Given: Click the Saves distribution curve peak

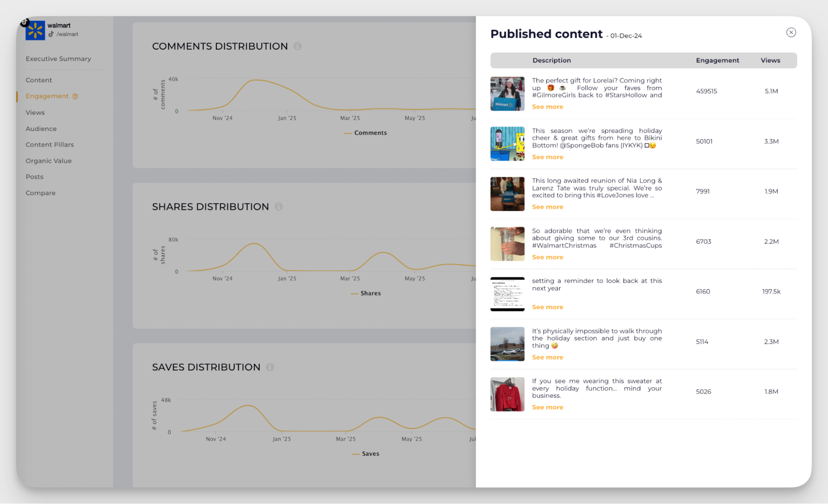Looking at the screenshot, I should (x=249, y=405).
